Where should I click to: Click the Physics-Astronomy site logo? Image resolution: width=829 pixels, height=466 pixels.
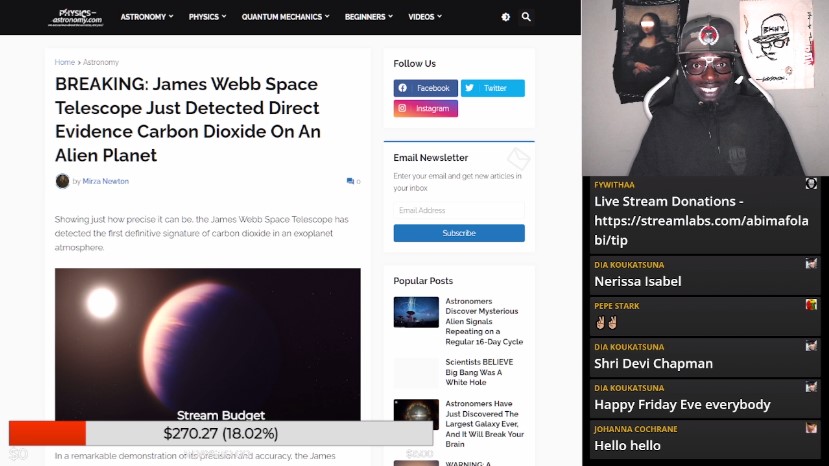coord(79,17)
